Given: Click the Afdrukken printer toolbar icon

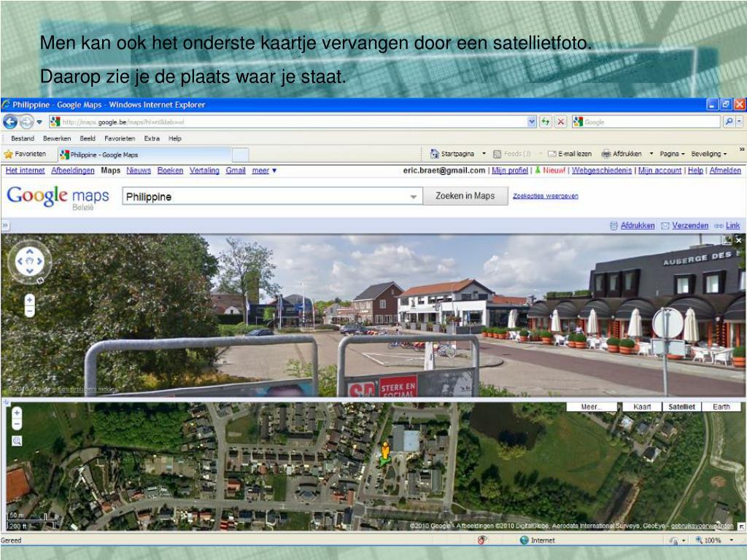Looking at the screenshot, I should 606,154.
